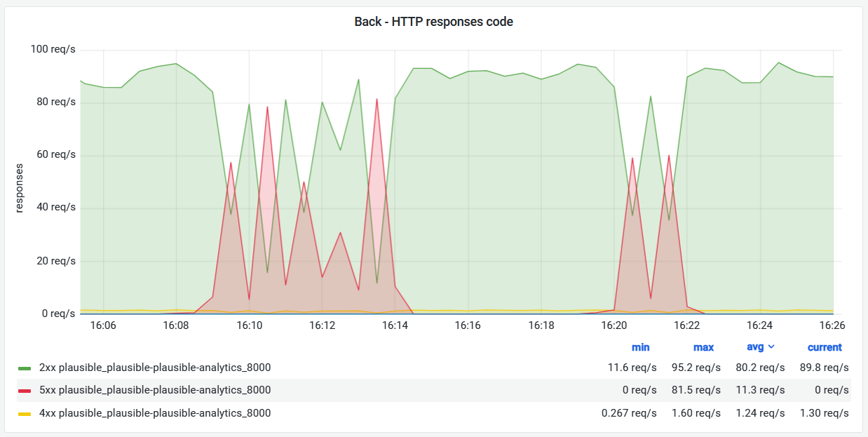Click the 60 req/s y-axis label
Screen dimensions: 868x437
55,155
